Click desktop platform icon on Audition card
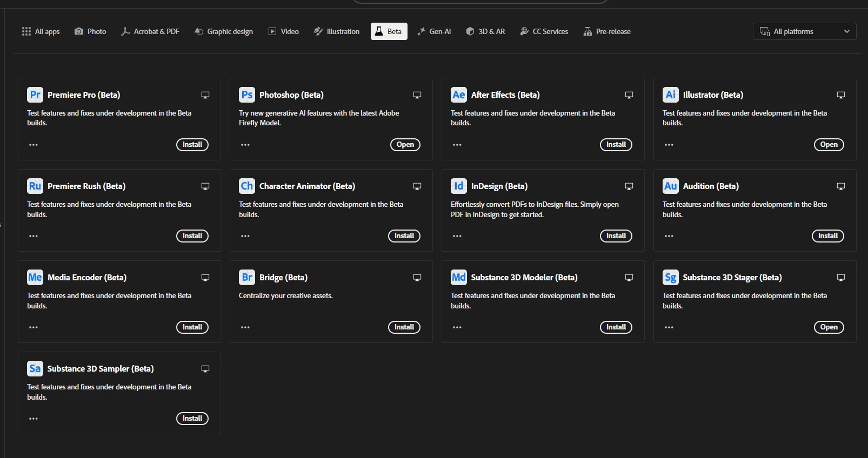The width and height of the screenshot is (868, 458). tap(841, 186)
